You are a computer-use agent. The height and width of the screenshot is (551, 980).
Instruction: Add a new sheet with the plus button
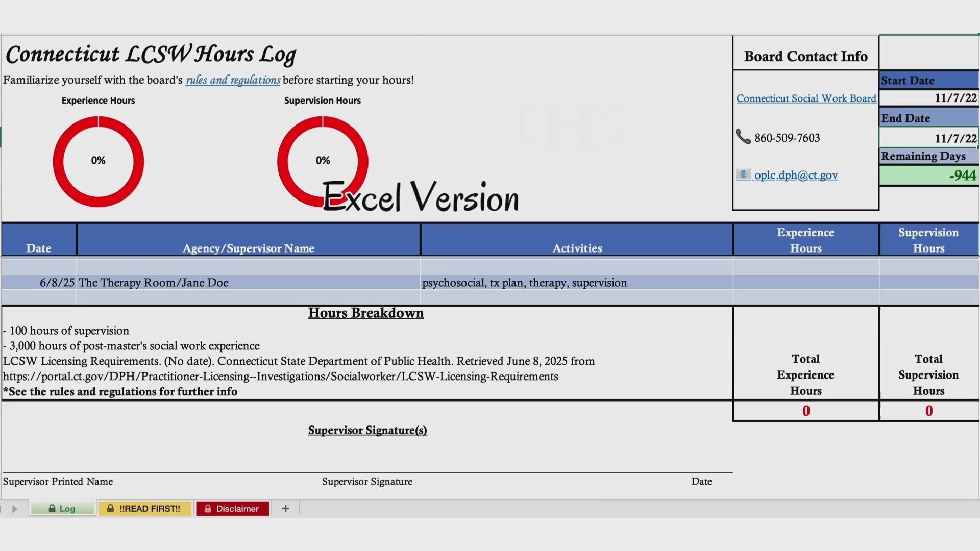285,509
